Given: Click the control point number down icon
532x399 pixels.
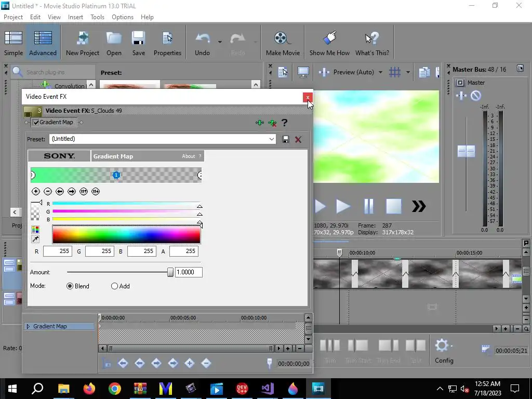Looking at the screenshot, I should coord(96,191).
